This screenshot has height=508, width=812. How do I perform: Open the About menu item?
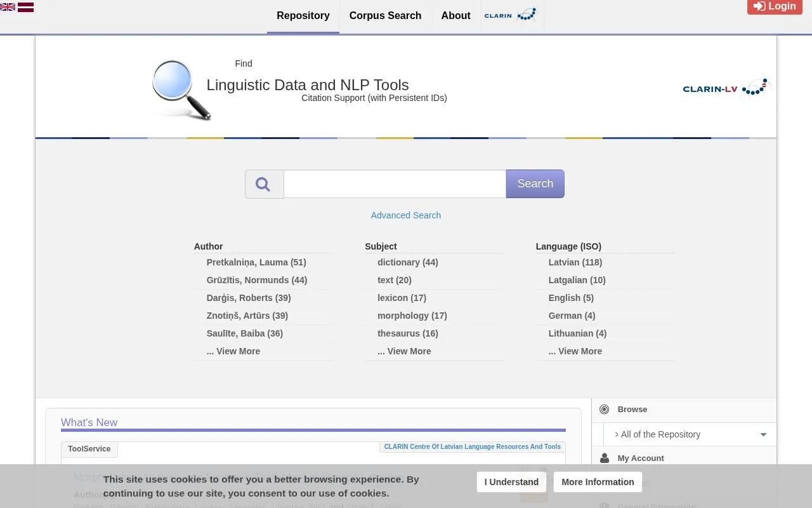455,16
